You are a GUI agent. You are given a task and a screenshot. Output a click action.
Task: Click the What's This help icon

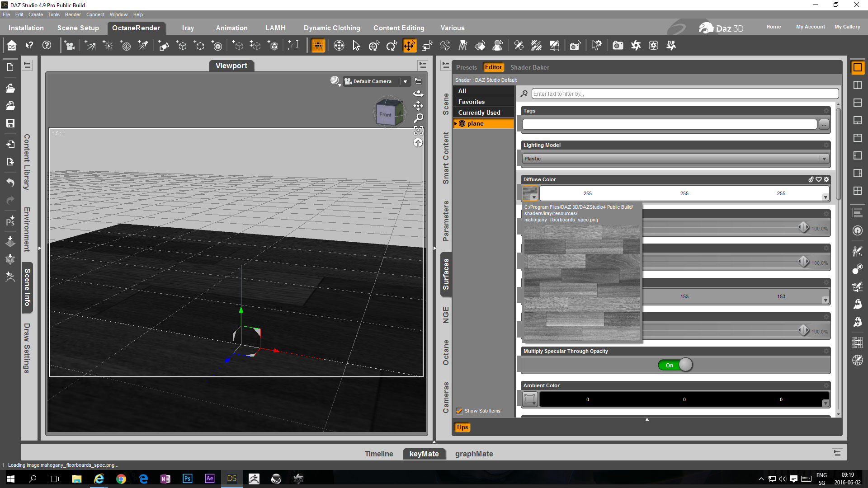(x=29, y=46)
